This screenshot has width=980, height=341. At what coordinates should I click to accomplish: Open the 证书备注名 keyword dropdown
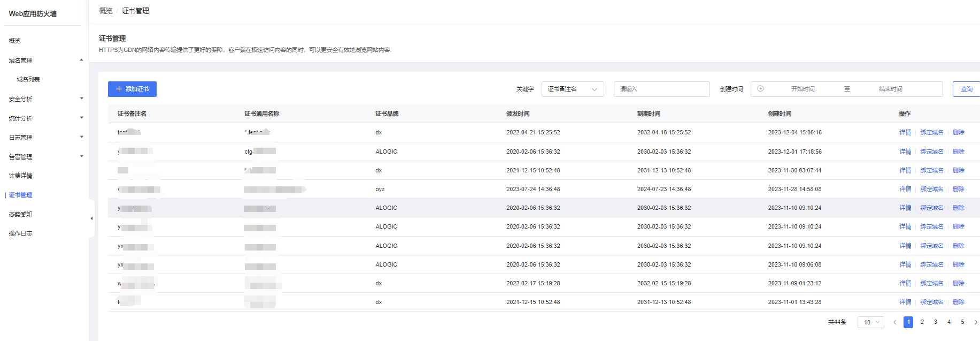572,89
